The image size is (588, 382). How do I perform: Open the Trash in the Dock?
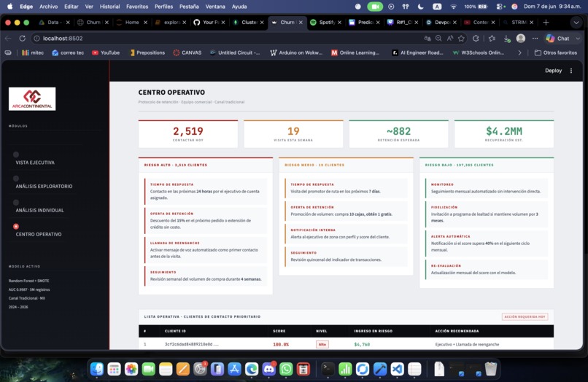pyautogui.click(x=491, y=369)
